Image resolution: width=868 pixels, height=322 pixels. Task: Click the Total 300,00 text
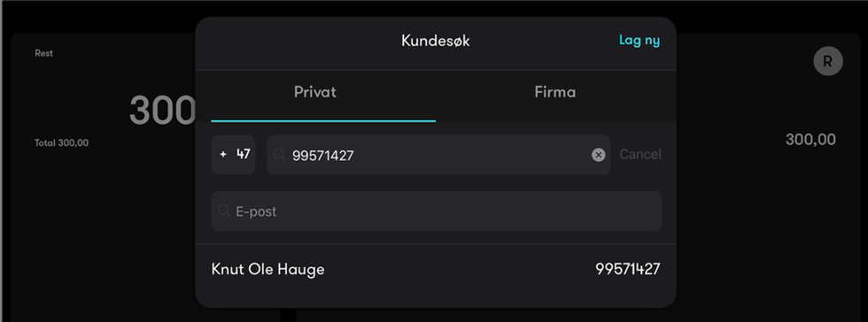pyautogui.click(x=61, y=142)
